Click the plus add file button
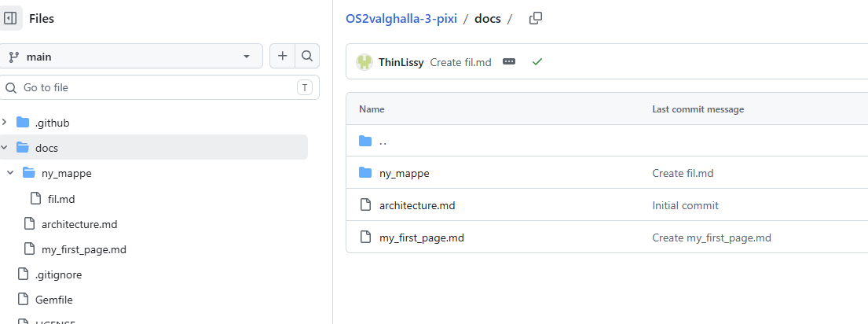 coord(282,56)
